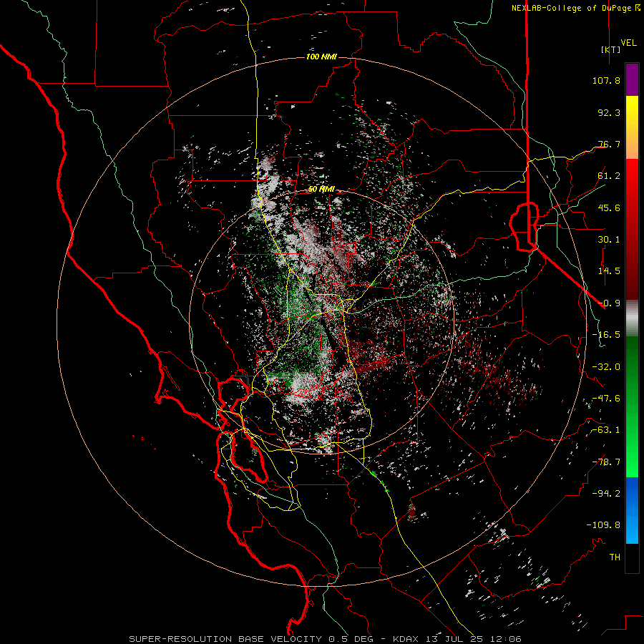Click the 76.7 velocity scale value
644x644 pixels.
point(609,144)
